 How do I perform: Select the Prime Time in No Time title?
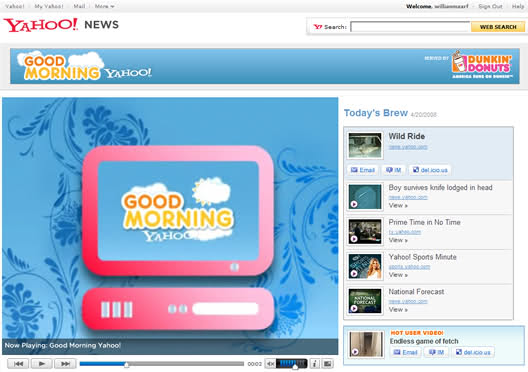(x=424, y=222)
